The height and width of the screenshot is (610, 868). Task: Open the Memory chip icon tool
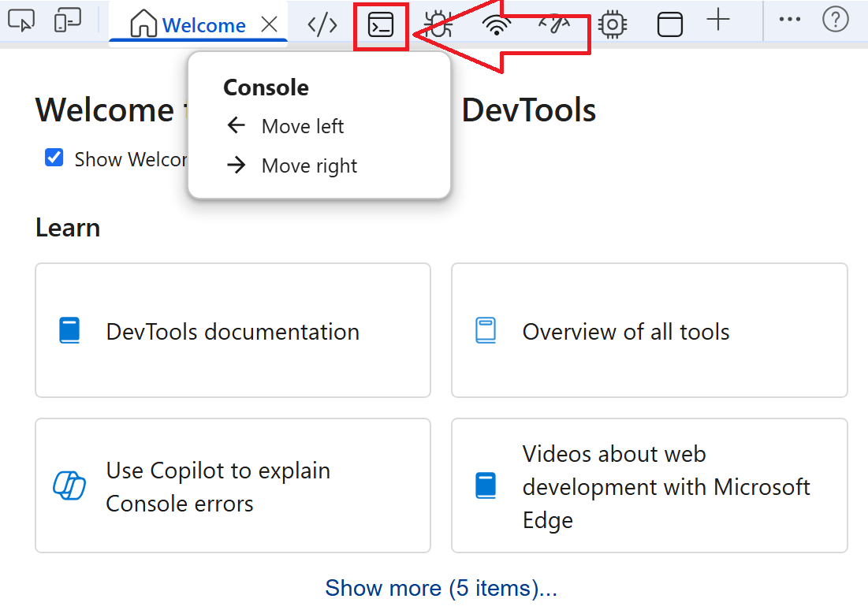coord(613,24)
